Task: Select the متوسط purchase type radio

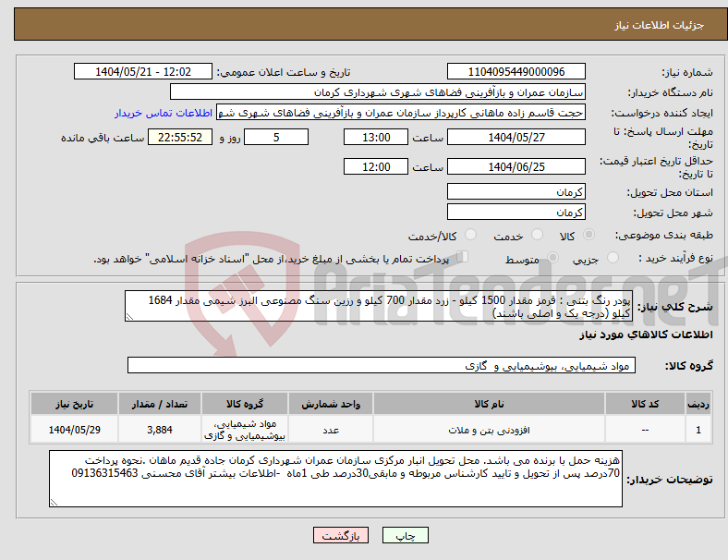Action: (553, 257)
